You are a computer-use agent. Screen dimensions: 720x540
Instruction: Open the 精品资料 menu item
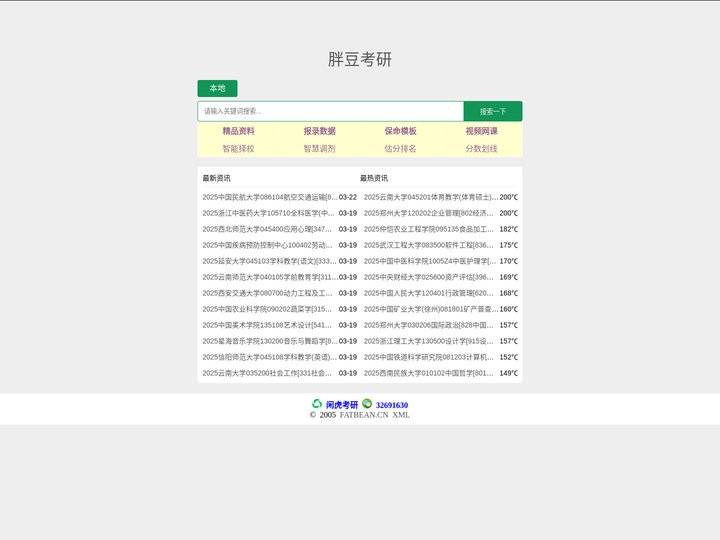coord(238,131)
